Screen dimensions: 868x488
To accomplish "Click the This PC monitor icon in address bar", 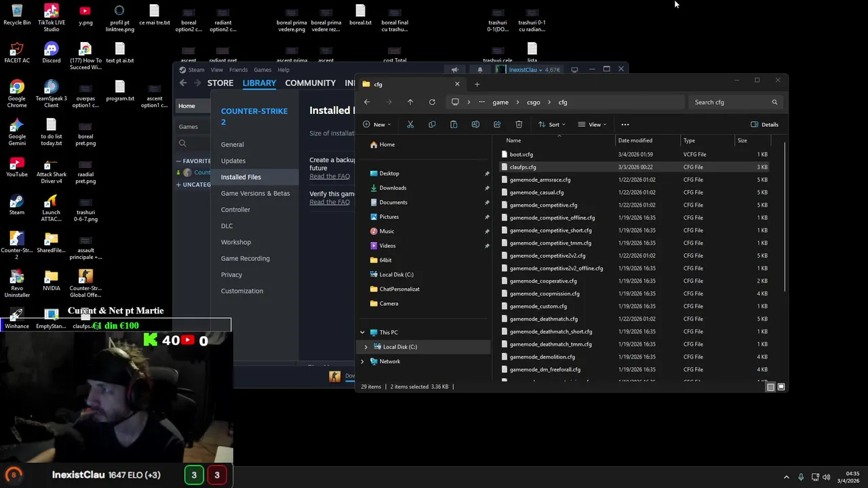I will [455, 102].
